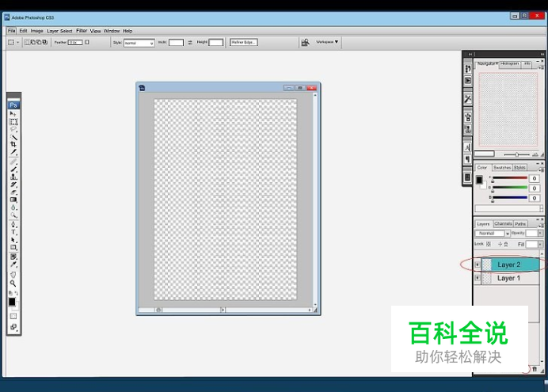
Task: Toggle lock all in Layers panel
Action: tap(506, 244)
